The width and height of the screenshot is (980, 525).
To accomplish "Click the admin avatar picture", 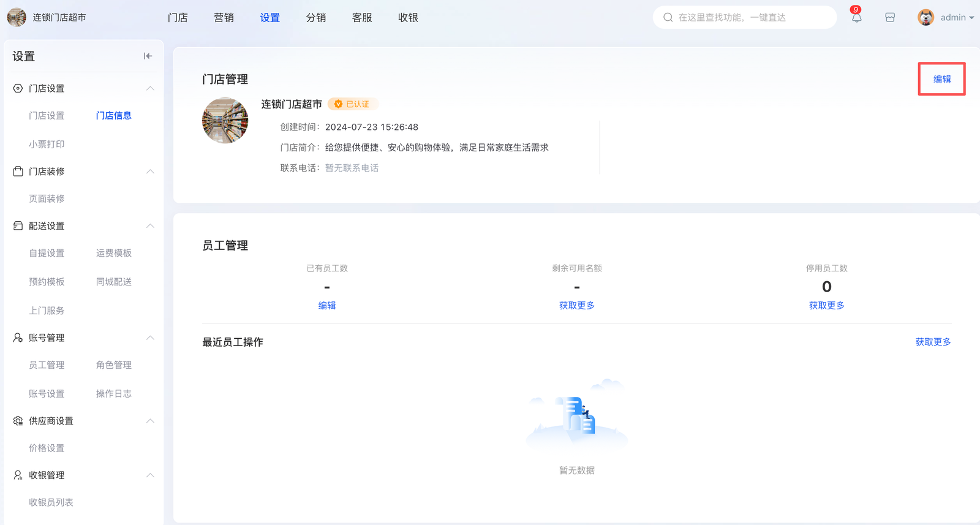I will pyautogui.click(x=925, y=17).
